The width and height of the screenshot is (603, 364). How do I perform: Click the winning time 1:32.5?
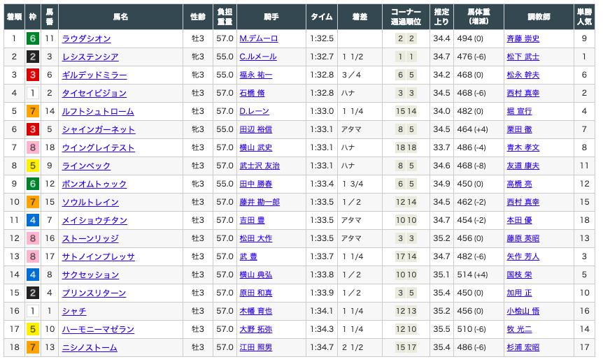(x=322, y=39)
